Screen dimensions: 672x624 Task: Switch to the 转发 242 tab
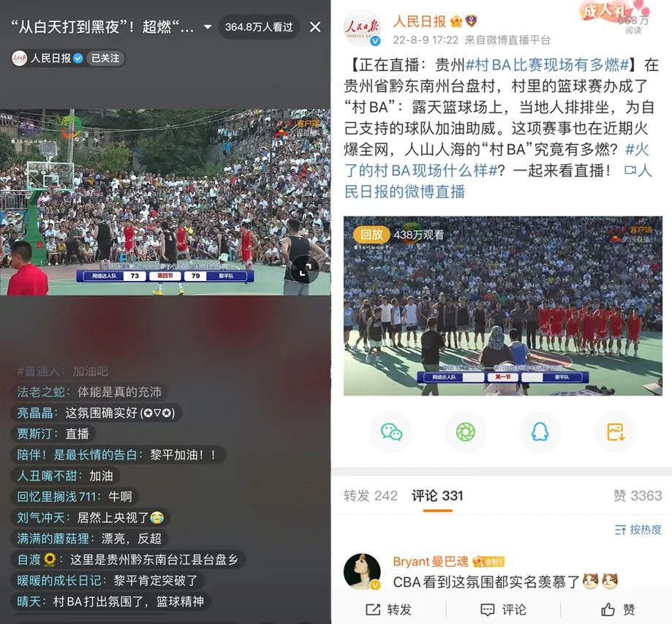[x=370, y=496]
